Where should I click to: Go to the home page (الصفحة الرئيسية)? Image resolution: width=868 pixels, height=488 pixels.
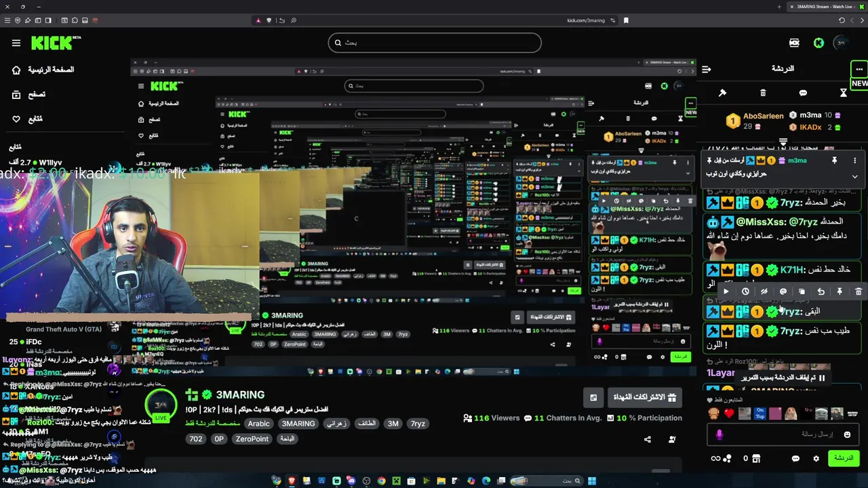coord(43,70)
